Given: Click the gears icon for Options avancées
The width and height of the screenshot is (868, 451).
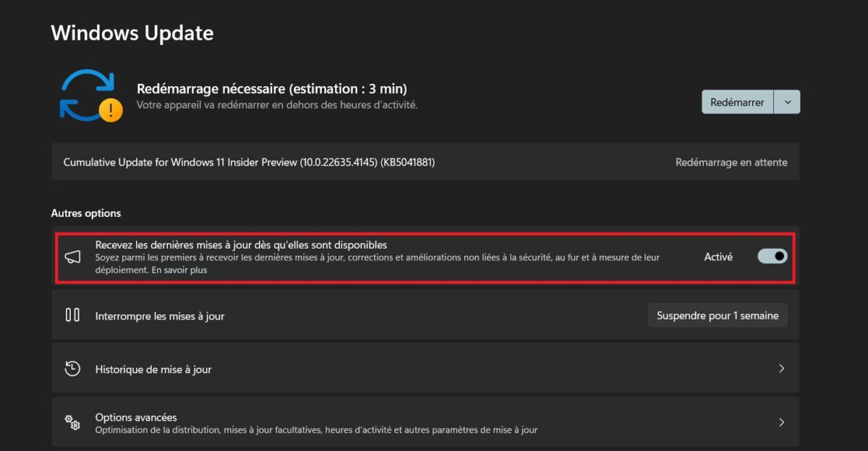Looking at the screenshot, I should [x=72, y=422].
